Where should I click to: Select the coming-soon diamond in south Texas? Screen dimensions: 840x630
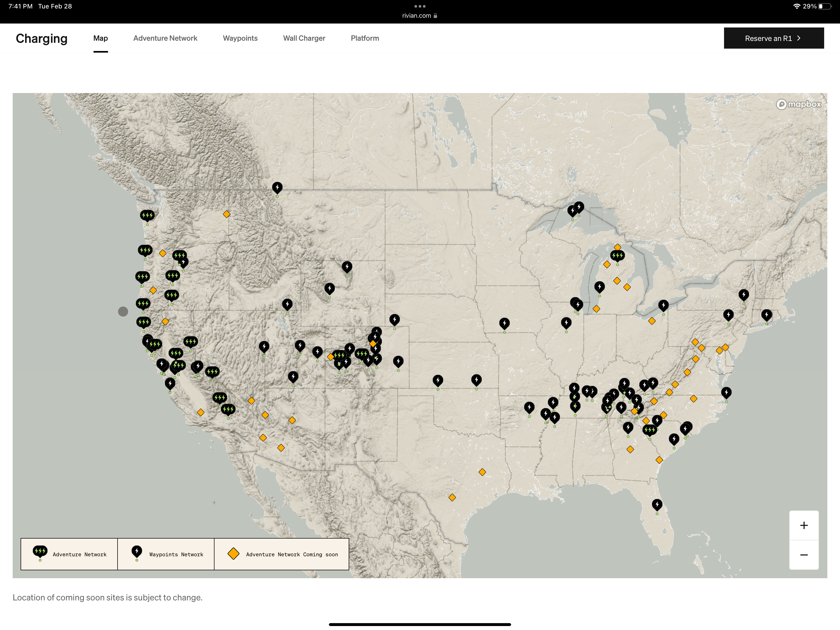point(452,497)
